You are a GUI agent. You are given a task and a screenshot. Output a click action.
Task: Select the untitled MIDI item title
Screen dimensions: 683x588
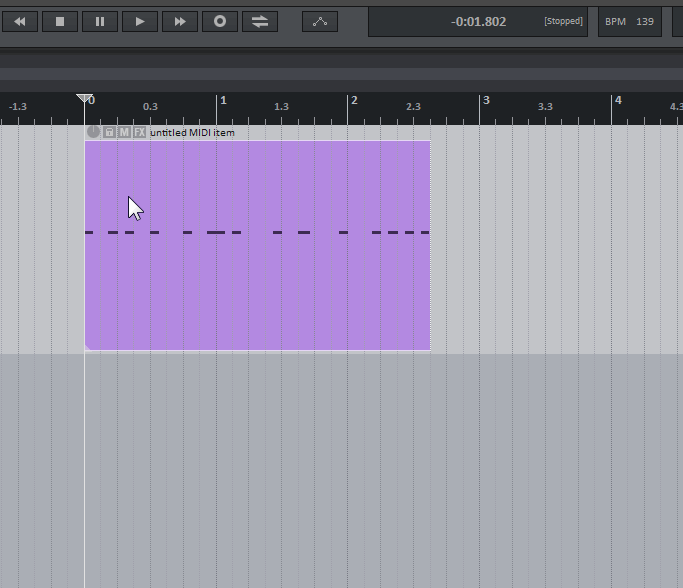(x=192, y=132)
